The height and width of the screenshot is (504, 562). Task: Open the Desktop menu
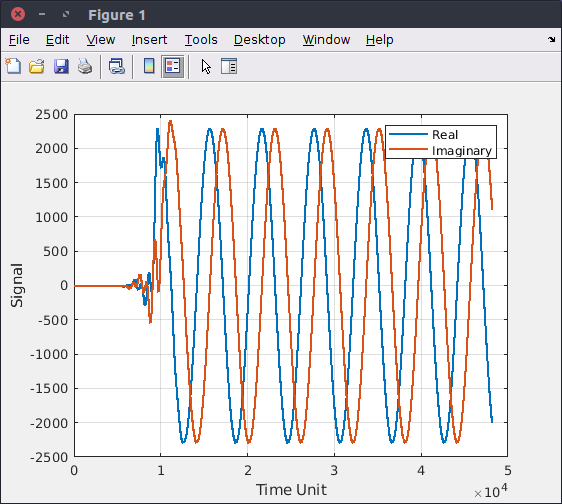(x=260, y=40)
